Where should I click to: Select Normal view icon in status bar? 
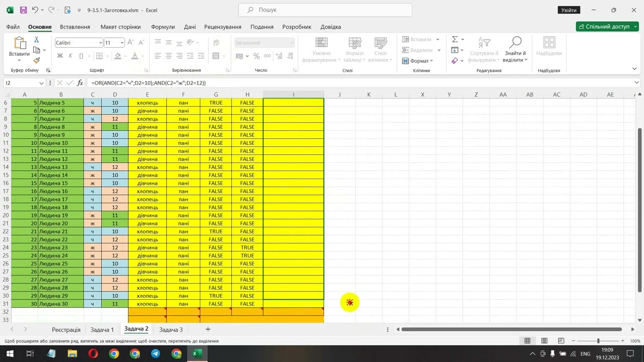click(x=527, y=341)
